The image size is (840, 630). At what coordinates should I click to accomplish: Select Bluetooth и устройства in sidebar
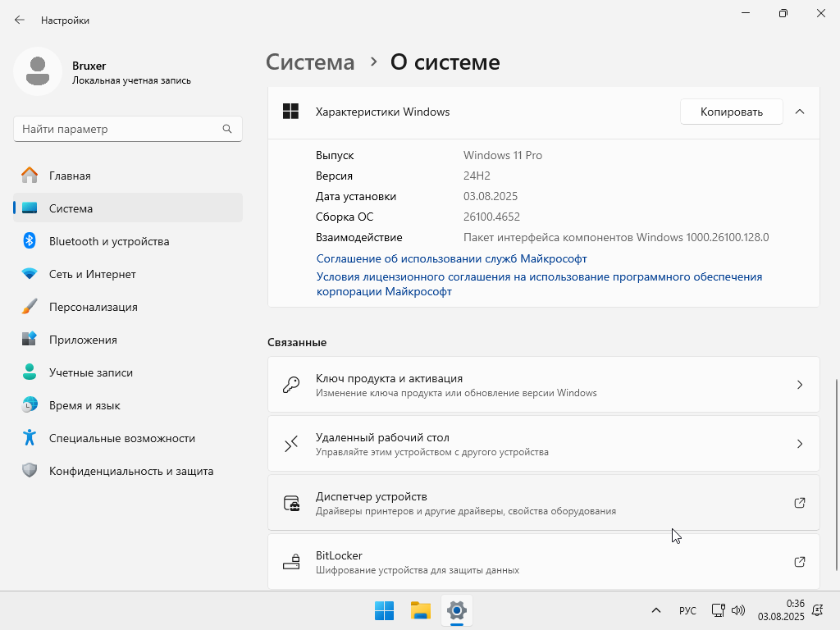pos(128,240)
